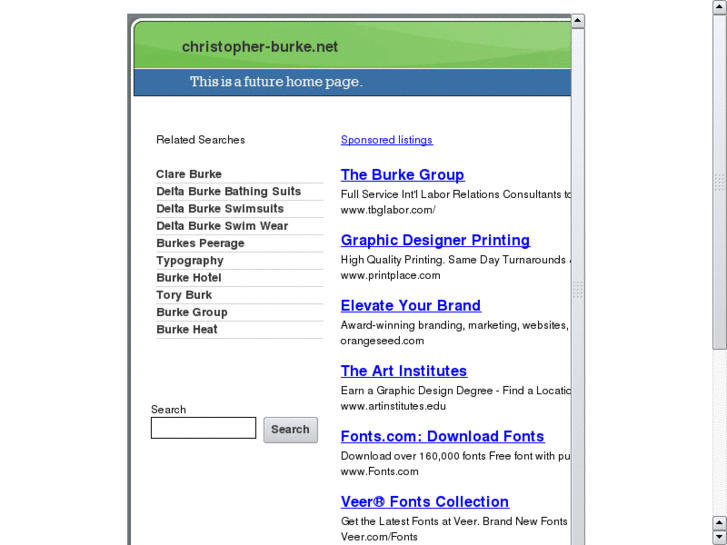Click the Search button
727x545 pixels.
291,430
